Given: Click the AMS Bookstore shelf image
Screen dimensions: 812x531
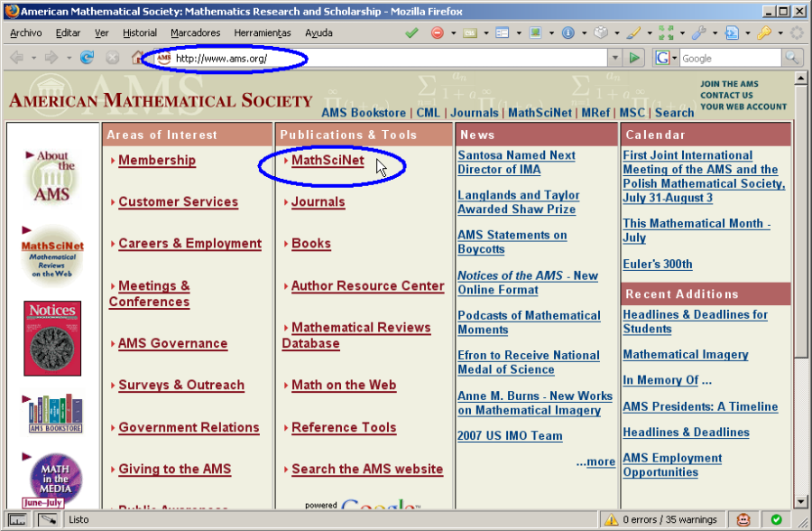Looking at the screenshot, I should tap(53, 412).
